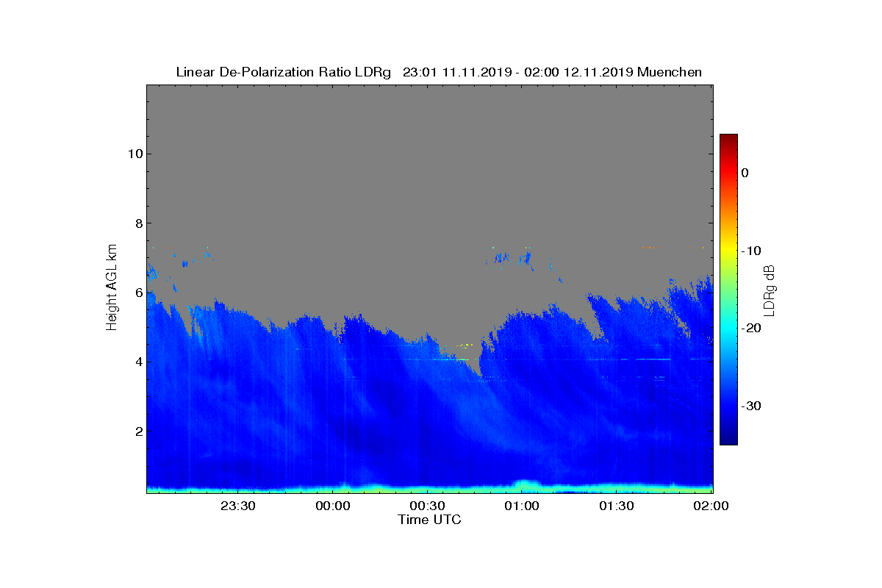Click the colorbar value -20
The height and width of the screenshot is (588, 882).
tap(750, 328)
